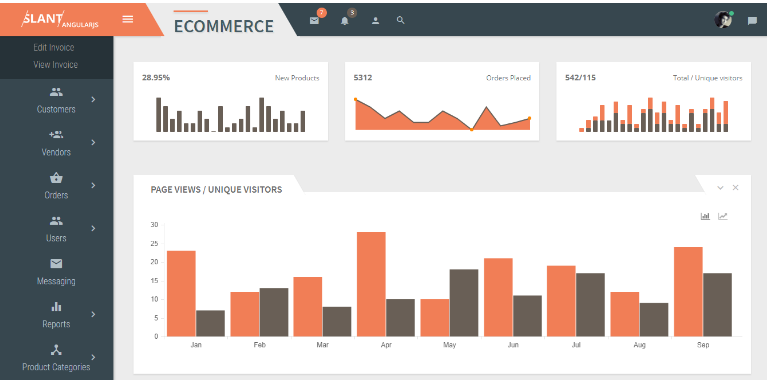The image size is (767, 382).
Task: Select Reports menu label
Action: point(56,324)
